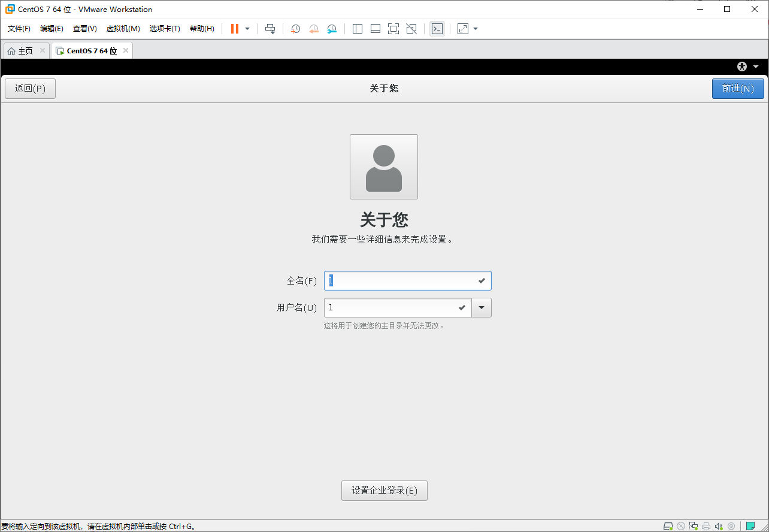This screenshot has width=769, height=532.
Task: Click the printer status icon
Action: [x=706, y=526]
